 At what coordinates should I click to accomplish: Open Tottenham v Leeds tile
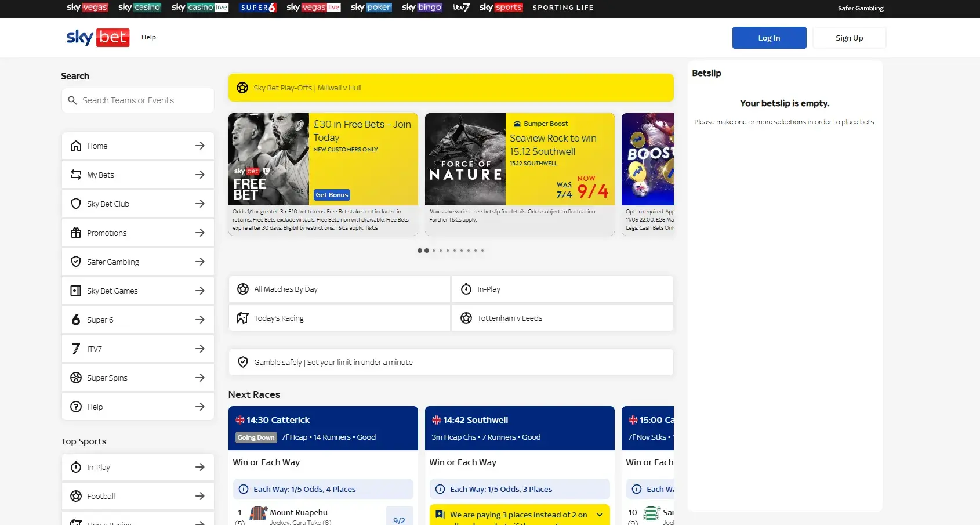tap(562, 318)
